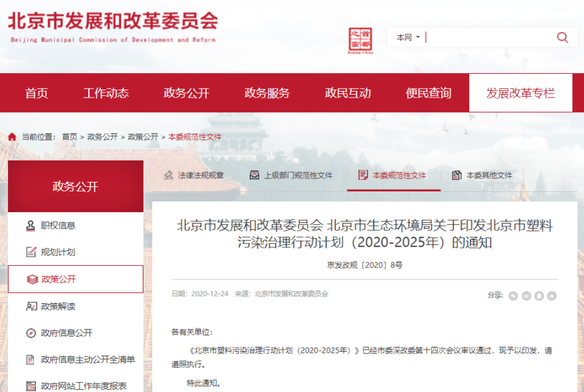Click the date 2020-12-24
This screenshot has width=584, height=392.
[x=209, y=294]
